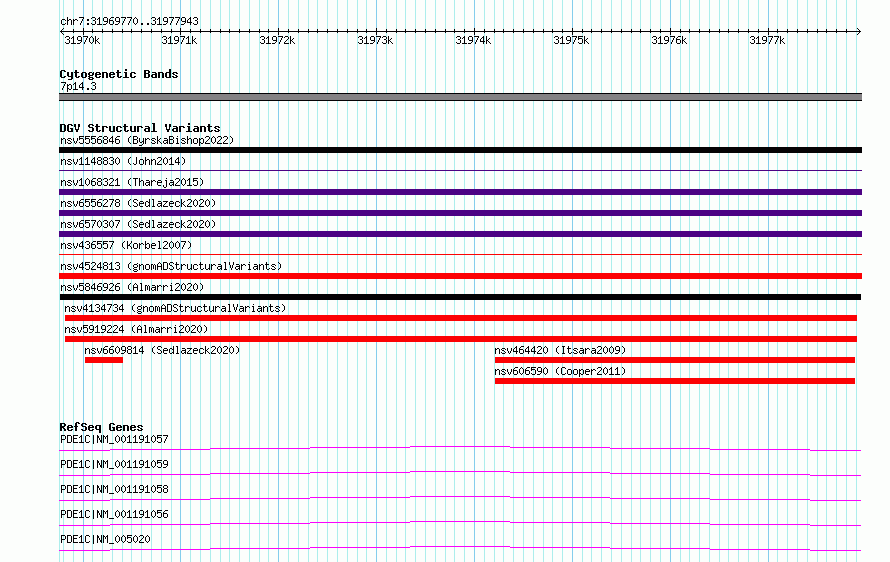The image size is (890, 562).
Task: Click the PDE1C|NM_005020 transcript label
Action: pyautogui.click(x=105, y=539)
